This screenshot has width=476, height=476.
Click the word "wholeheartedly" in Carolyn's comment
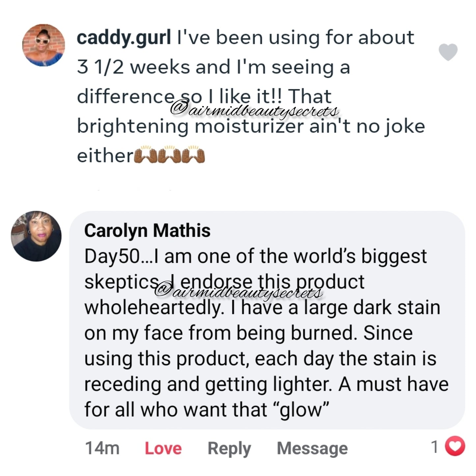coord(152,308)
